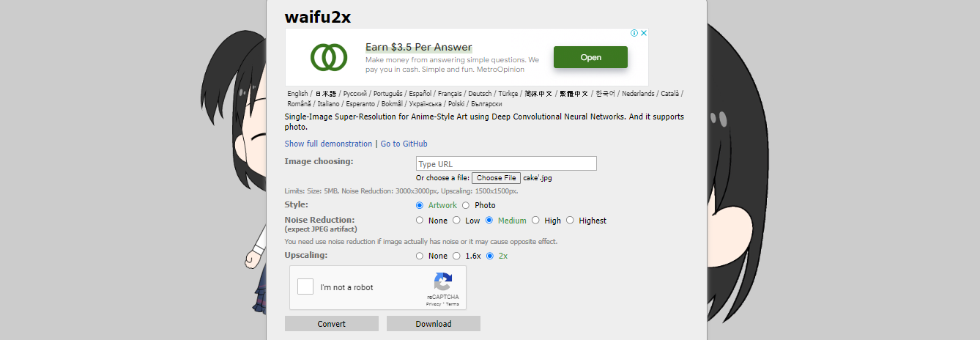The width and height of the screenshot is (980, 340).
Task: Set upscaling to 2x
Action: pos(490,256)
